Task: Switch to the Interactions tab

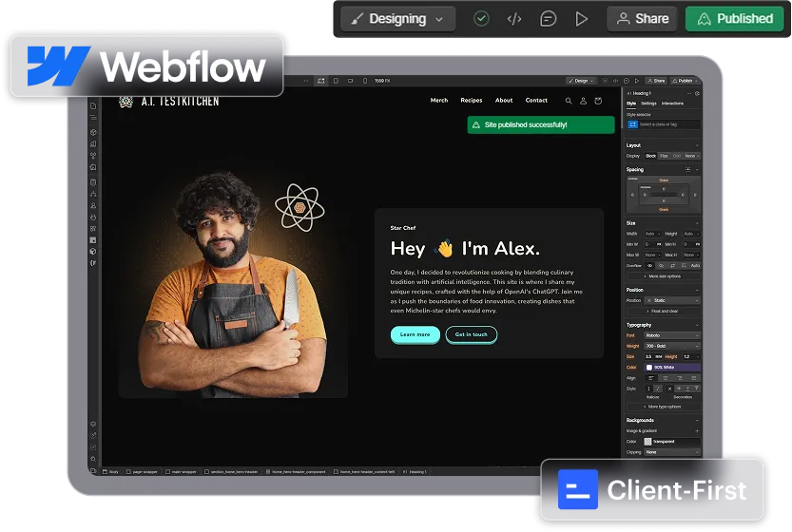Action: 672,104
